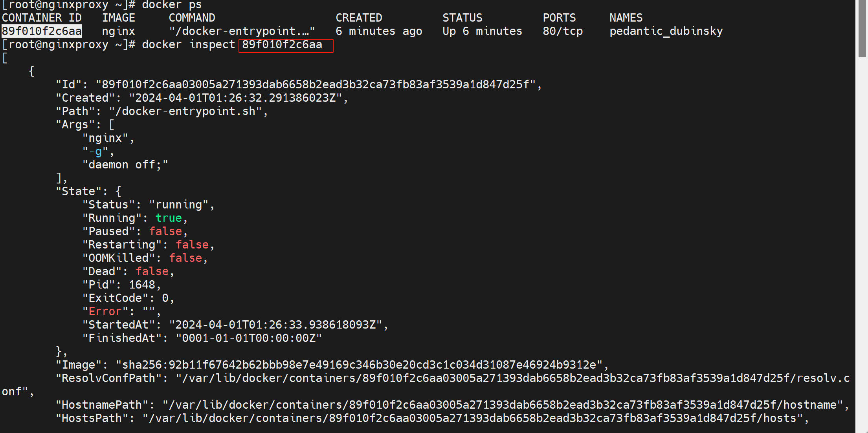The image size is (868, 433).
Task: Click the blue -g argument
Action: coord(95,151)
